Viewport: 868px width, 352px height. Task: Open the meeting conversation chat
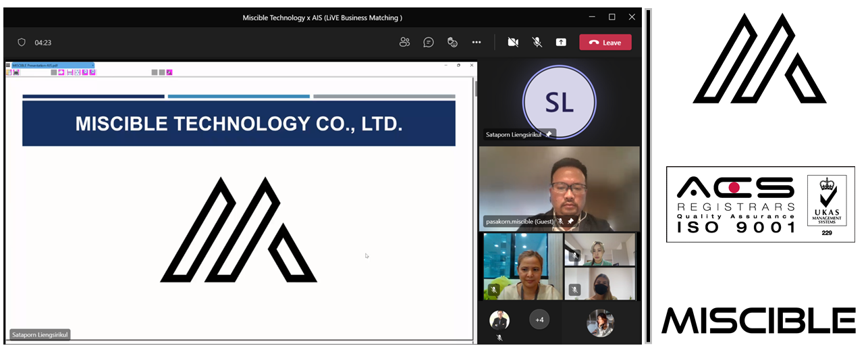coord(429,42)
